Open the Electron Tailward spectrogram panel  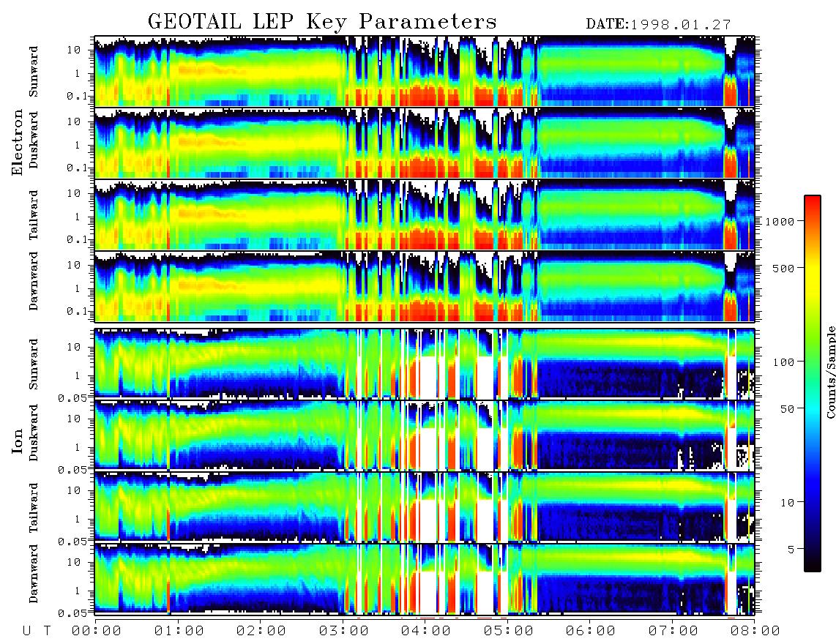(x=425, y=215)
